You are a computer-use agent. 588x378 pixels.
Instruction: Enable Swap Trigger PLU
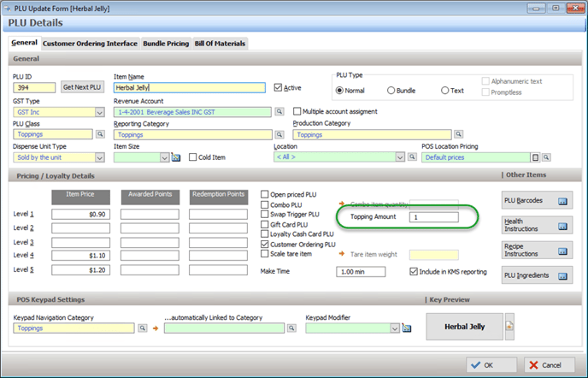click(264, 215)
